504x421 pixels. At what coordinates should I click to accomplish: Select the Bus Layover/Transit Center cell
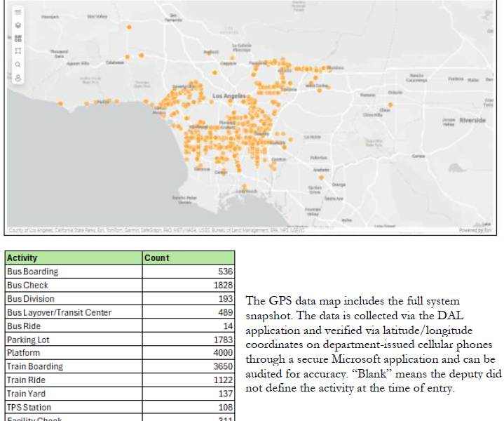tap(74, 312)
